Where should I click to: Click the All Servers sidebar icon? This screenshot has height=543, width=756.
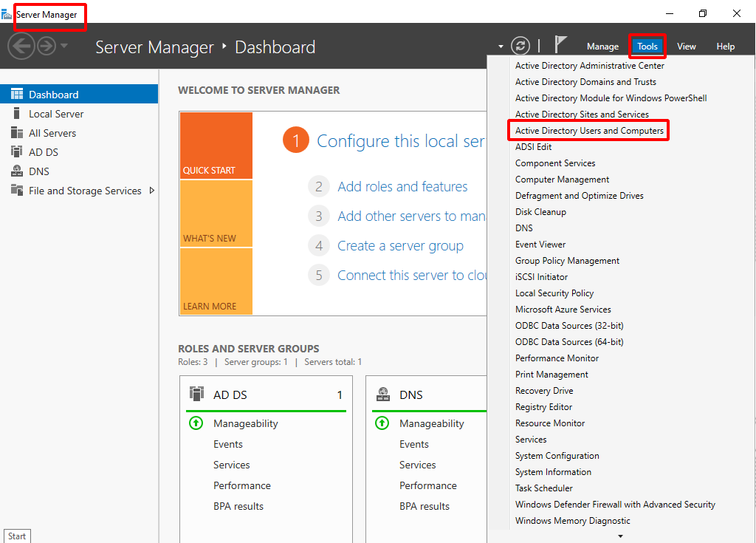point(16,133)
